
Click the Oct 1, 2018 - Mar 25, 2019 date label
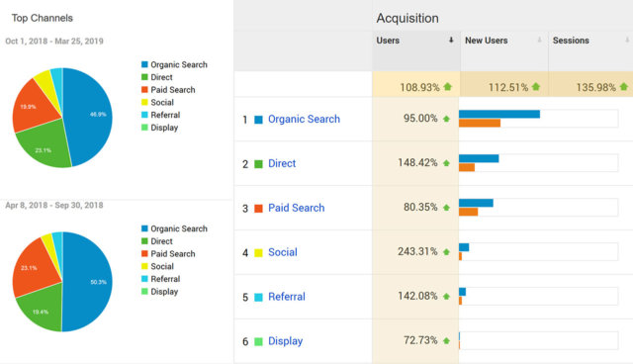click(54, 42)
